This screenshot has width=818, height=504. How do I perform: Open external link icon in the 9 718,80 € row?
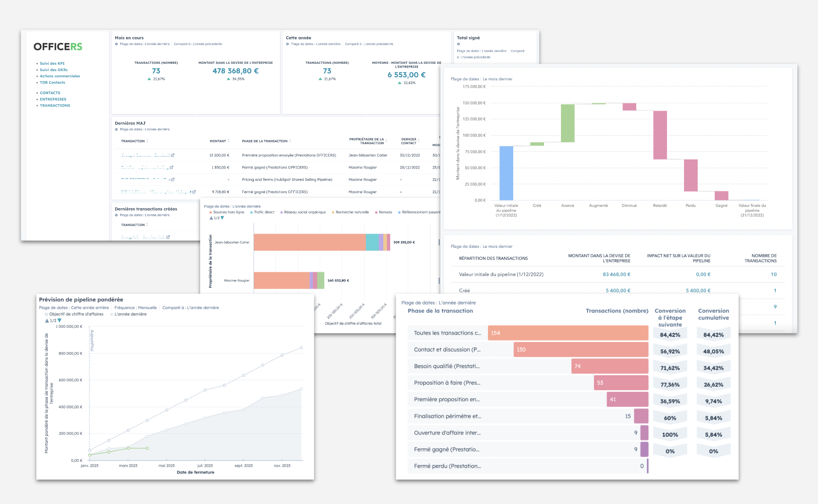(194, 192)
